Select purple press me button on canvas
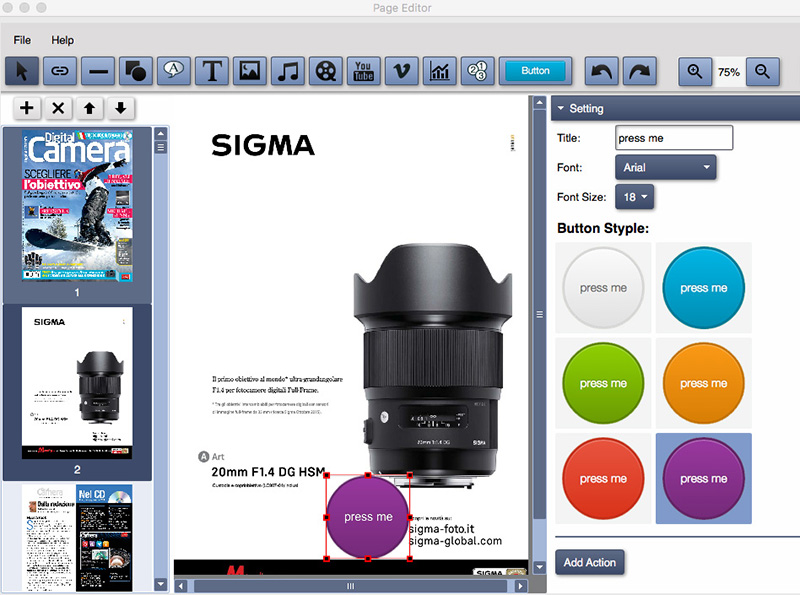Viewport: 800px width, 595px height. pyautogui.click(x=368, y=517)
